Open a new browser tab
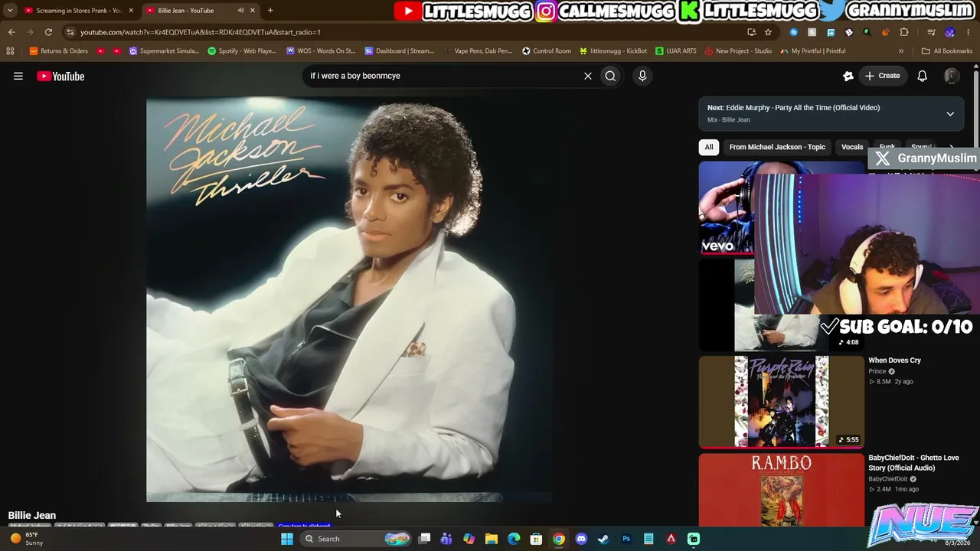Screen dimensions: 980x551 [x=270, y=11]
